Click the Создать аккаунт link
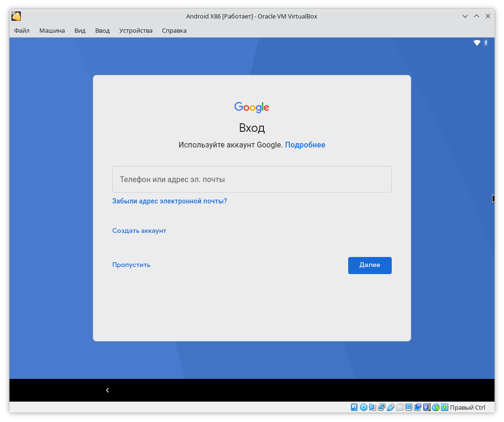The width and height of the screenshot is (504, 422). click(139, 231)
